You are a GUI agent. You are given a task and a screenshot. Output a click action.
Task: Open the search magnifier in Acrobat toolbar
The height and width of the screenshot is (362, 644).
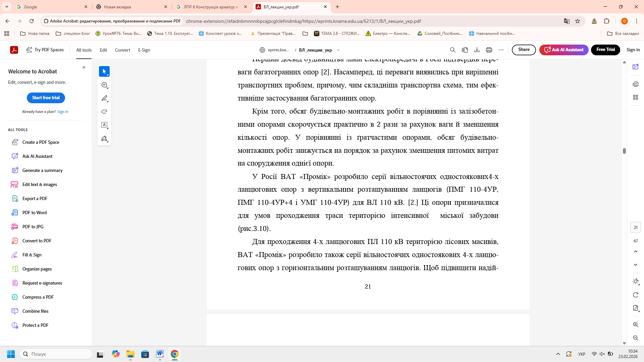click(452, 50)
